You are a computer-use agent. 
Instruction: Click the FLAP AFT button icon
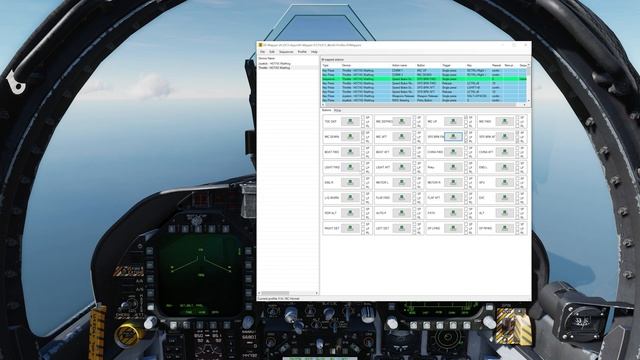tap(453, 198)
